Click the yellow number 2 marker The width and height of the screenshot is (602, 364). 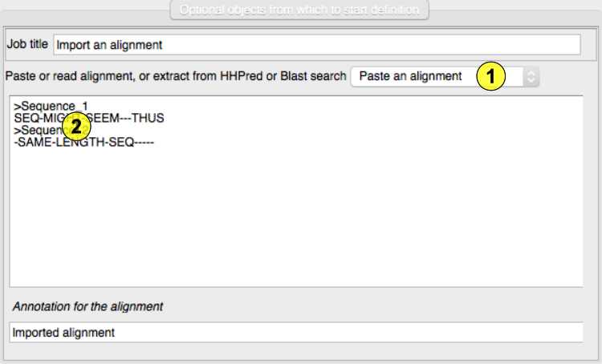pos(75,127)
